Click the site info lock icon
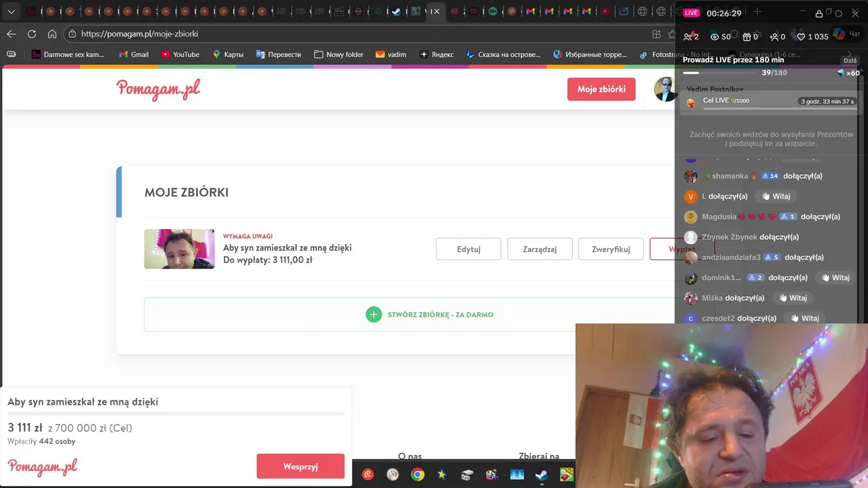Image resolution: width=868 pixels, height=488 pixels. 72,34
